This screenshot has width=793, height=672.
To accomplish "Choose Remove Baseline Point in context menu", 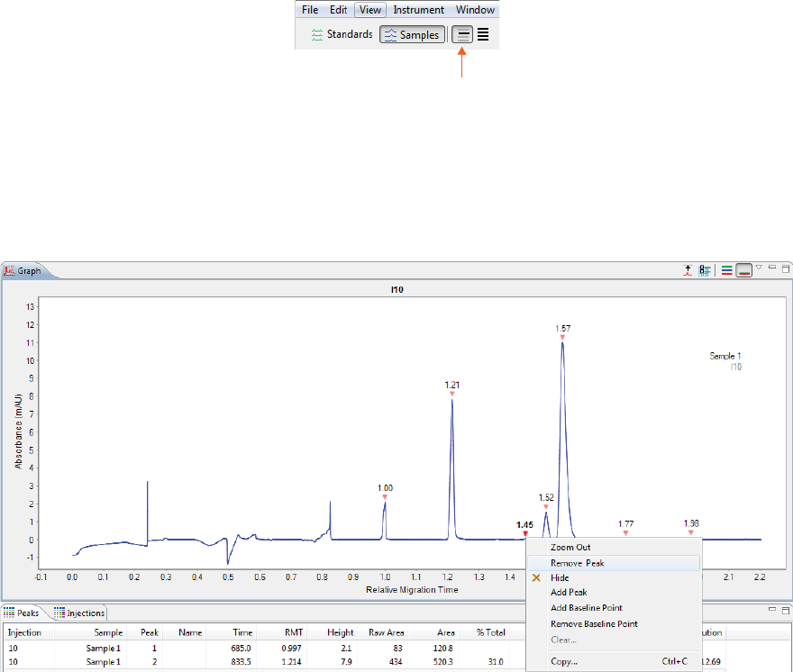I will pos(613,624).
